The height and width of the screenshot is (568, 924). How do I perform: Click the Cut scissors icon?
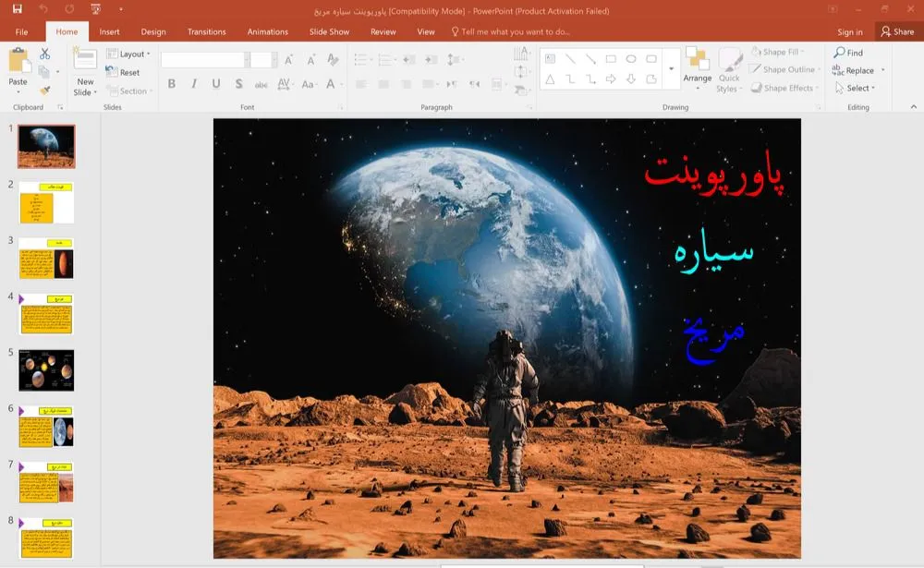point(44,54)
